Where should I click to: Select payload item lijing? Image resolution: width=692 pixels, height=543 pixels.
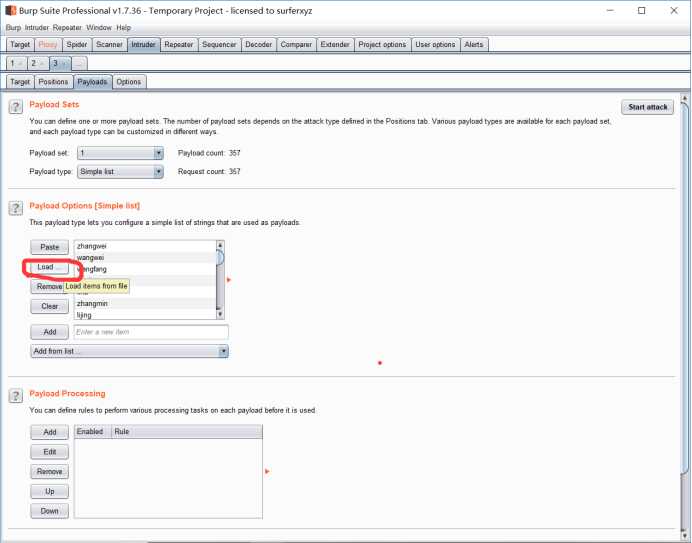(145, 315)
